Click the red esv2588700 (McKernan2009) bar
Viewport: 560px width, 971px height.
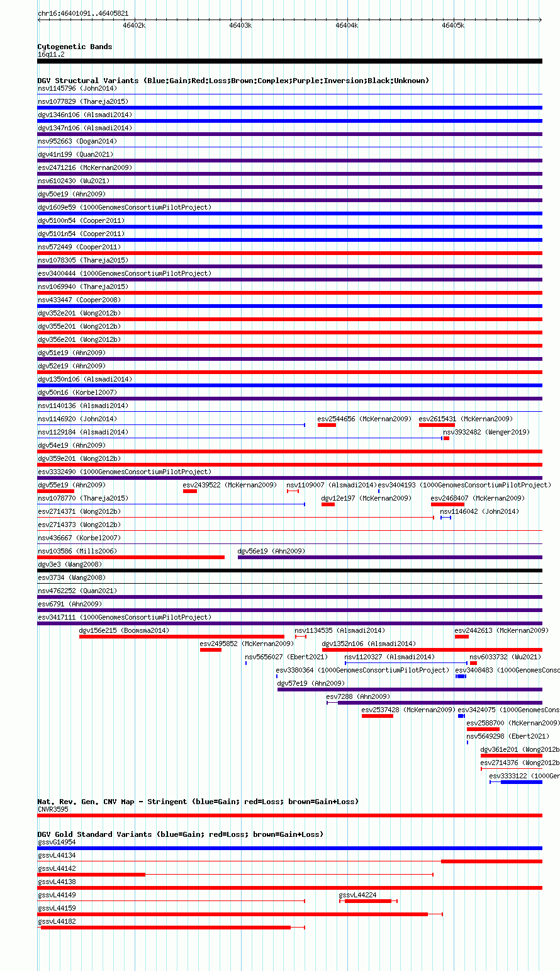pos(483,729)
